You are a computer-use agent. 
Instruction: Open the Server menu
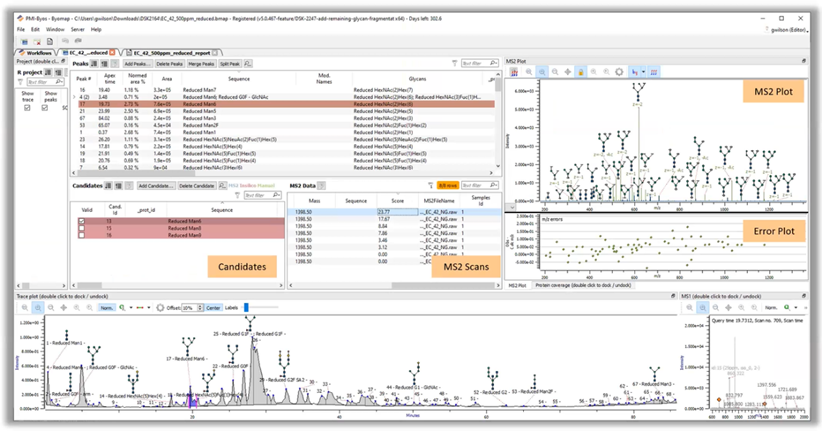pyautogui.click(x=77, y=29)
